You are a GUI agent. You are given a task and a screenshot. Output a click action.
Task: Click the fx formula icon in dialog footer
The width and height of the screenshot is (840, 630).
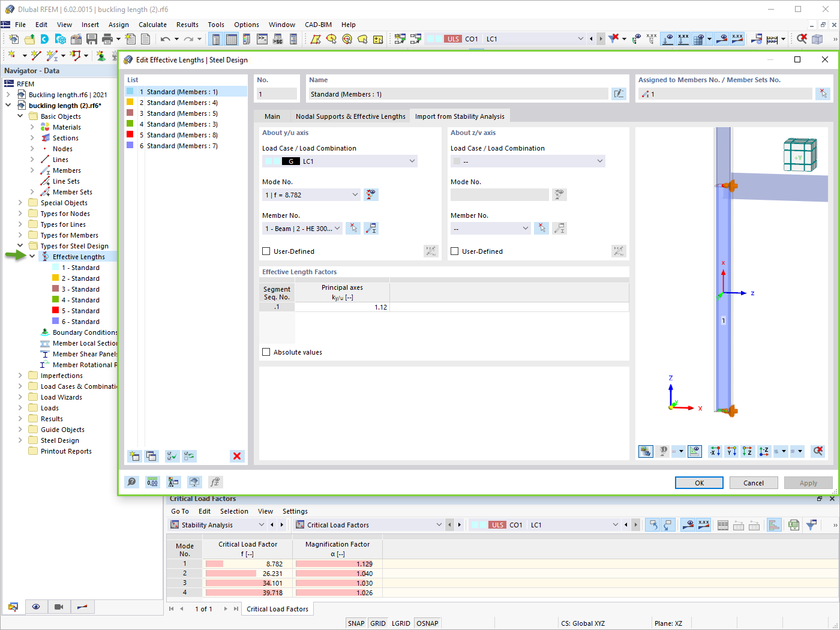pos(215,482)
